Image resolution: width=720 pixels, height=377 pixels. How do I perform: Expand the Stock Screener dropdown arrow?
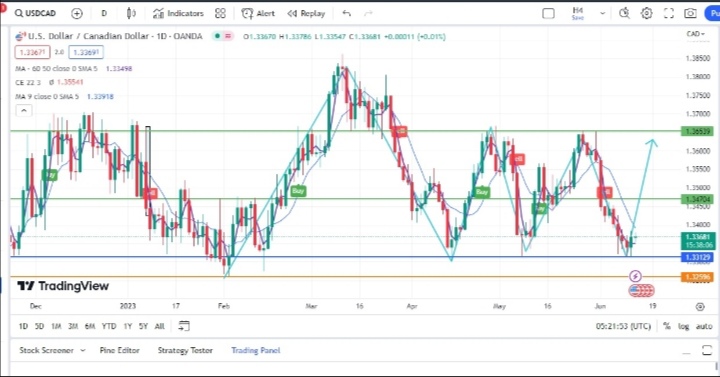[83, 350]
